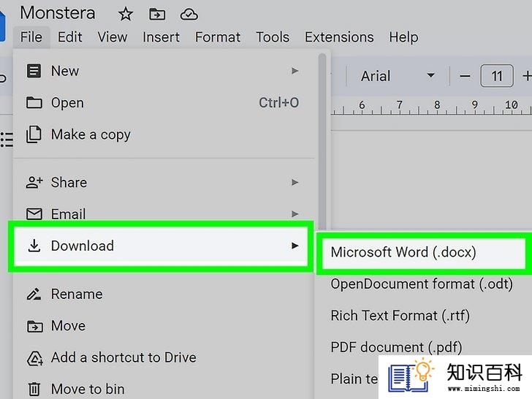
Task: Open the Format menu
Action: 218,37
